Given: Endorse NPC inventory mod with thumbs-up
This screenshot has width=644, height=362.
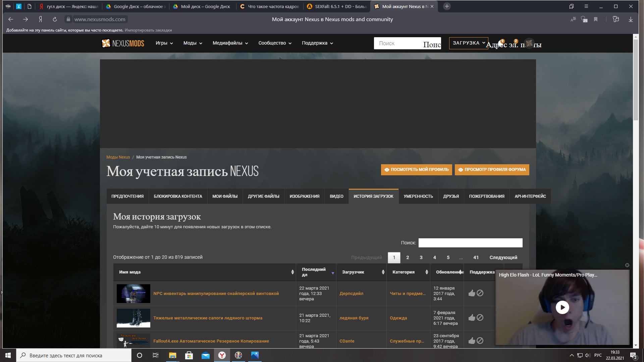Looking at the screenshot, I should tap(472, 293).
